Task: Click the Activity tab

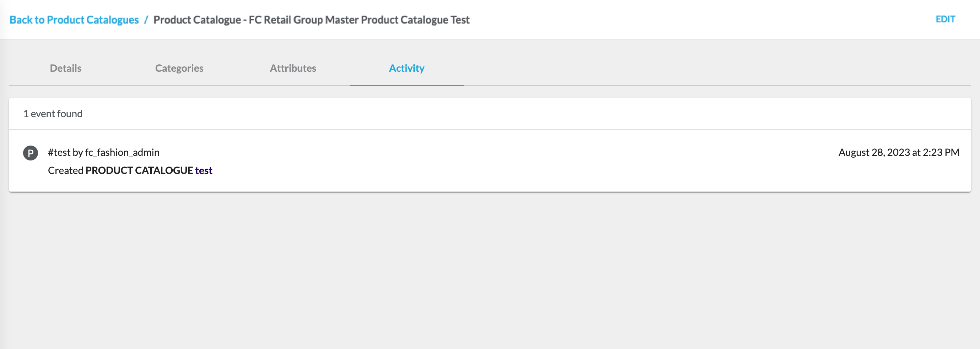Action: click(x=406, y=68)
